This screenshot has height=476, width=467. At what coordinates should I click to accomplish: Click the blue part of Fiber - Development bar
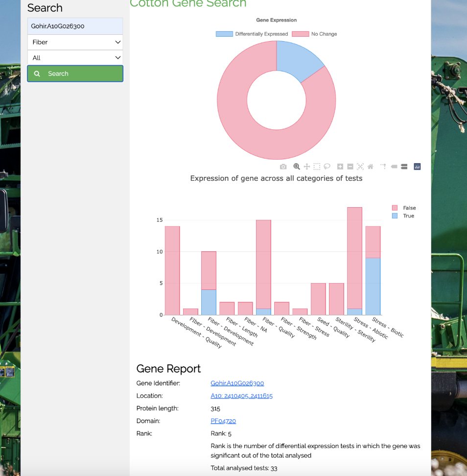209,302
